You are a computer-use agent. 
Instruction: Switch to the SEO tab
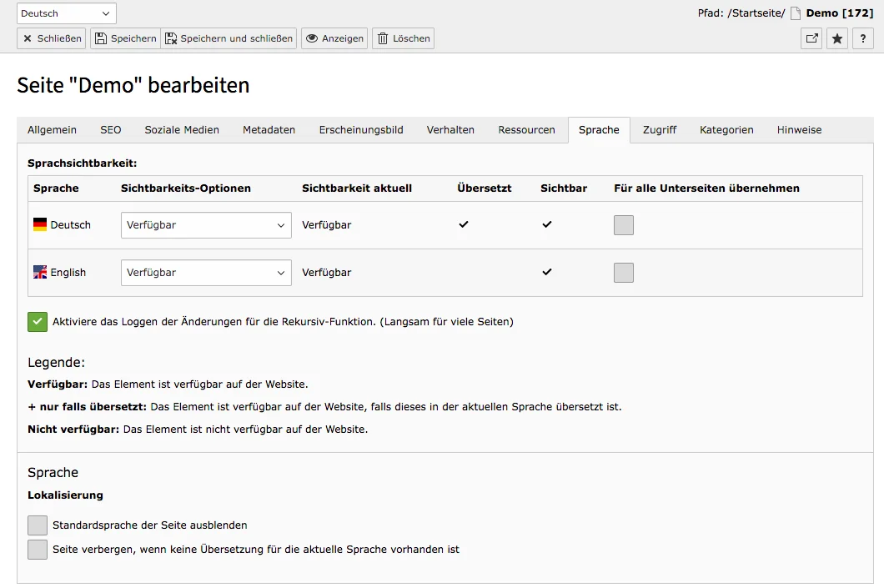(110, 129)
